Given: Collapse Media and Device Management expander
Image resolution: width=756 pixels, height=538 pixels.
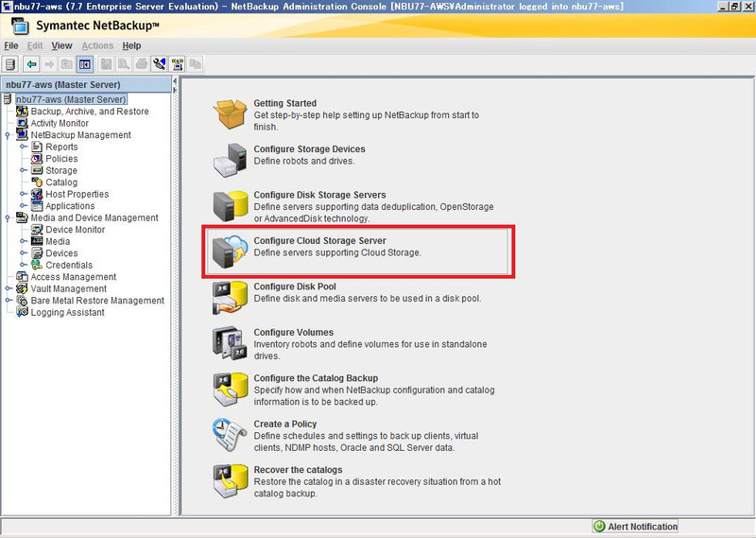Looking at the screenshot, I should coord(8,218).
